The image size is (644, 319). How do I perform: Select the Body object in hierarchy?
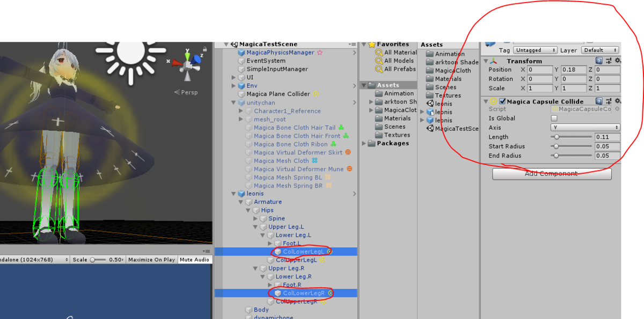261,310
